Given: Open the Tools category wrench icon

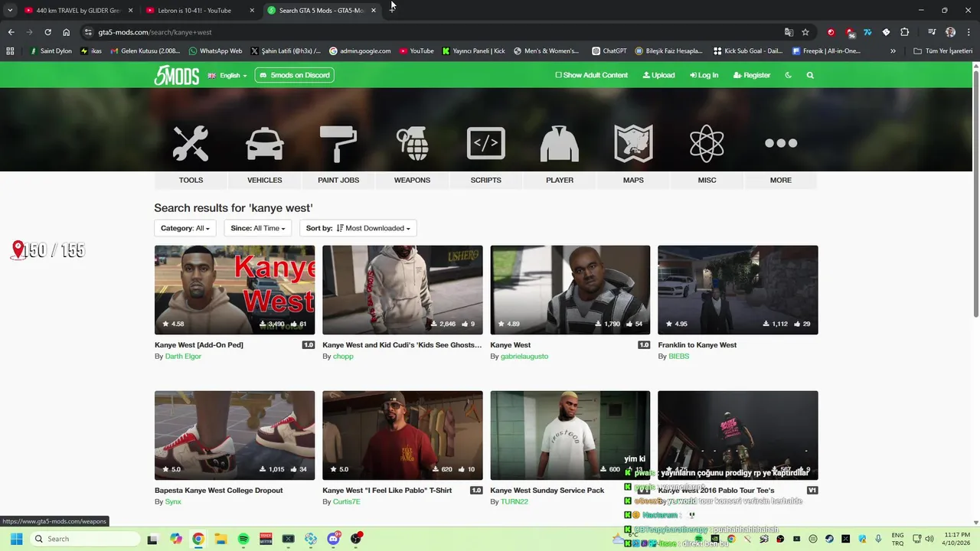Looking at the screenshot, I should click(191, 143).
